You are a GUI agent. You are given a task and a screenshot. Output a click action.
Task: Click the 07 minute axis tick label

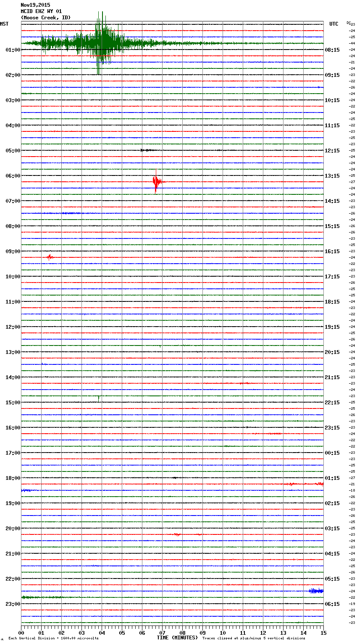tap(163, 633)
